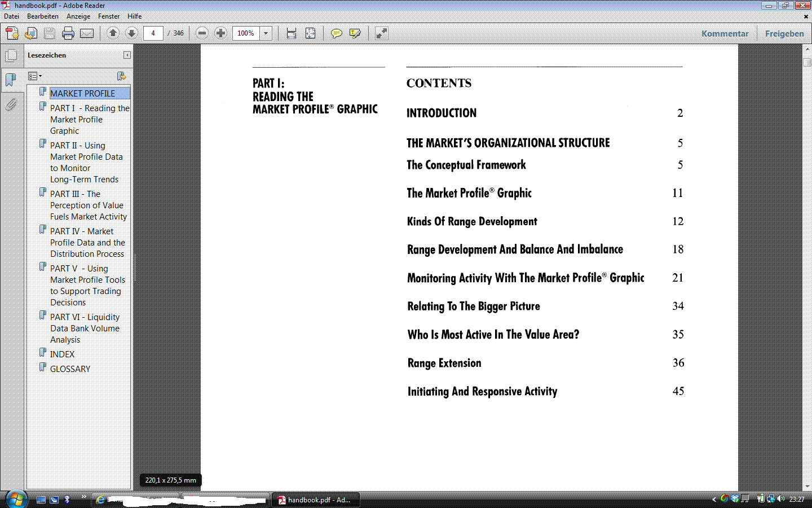Open the bookmarks options dropdown menu
812x508 pixels.
(x=35, y=76)
